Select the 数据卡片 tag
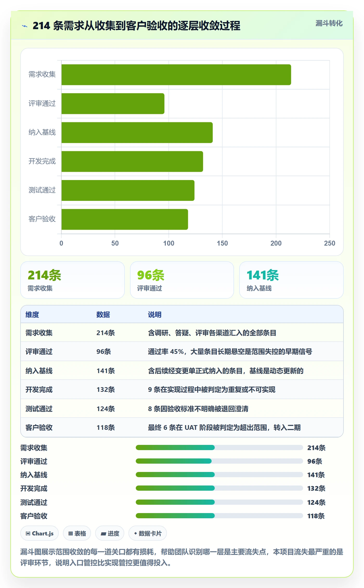This screenshot has height=588, width=364. pos(148,533)
